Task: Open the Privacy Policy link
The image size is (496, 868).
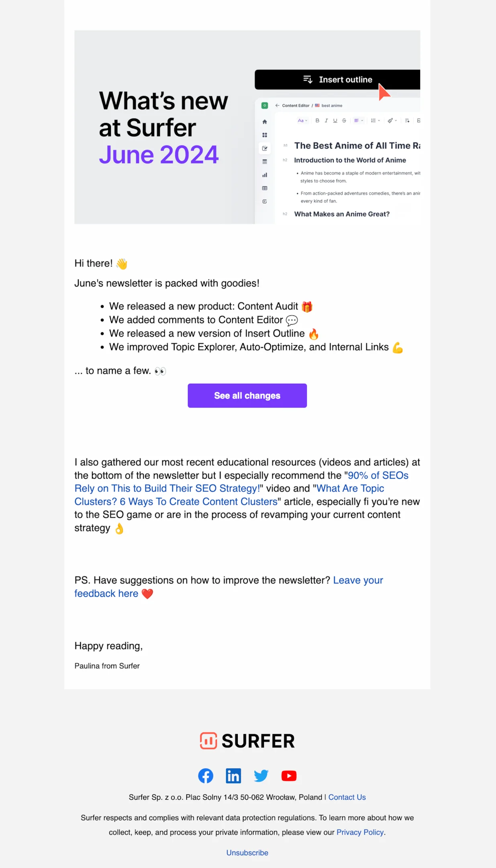Action: click(x=360, y=832)
